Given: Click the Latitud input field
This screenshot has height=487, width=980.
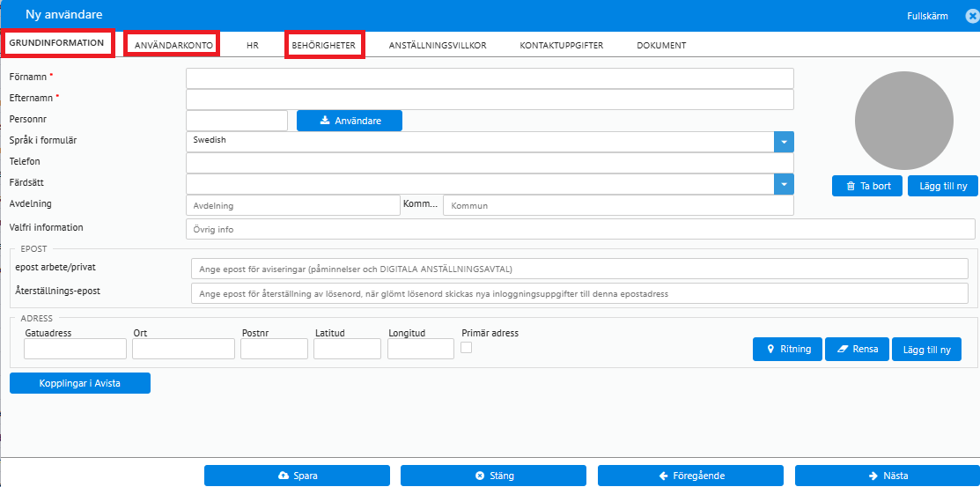Looking at the screenshot, I should (x=348, y=349).
